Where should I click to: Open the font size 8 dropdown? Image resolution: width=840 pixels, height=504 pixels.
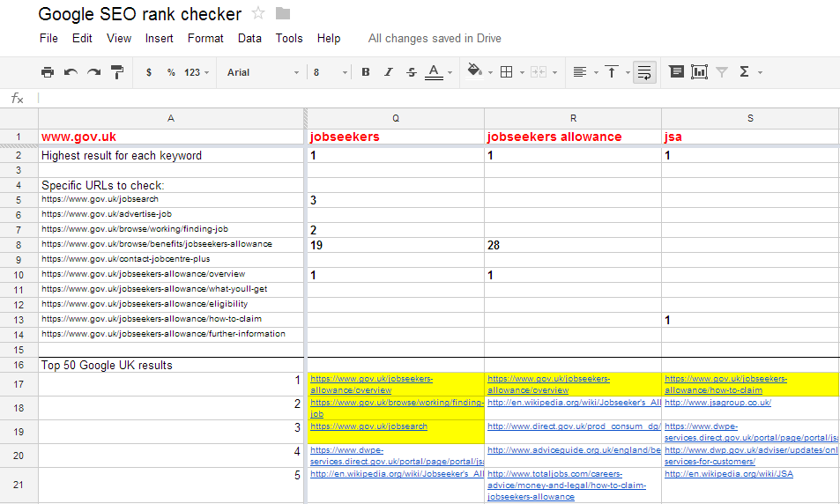[x=331, y=72]
